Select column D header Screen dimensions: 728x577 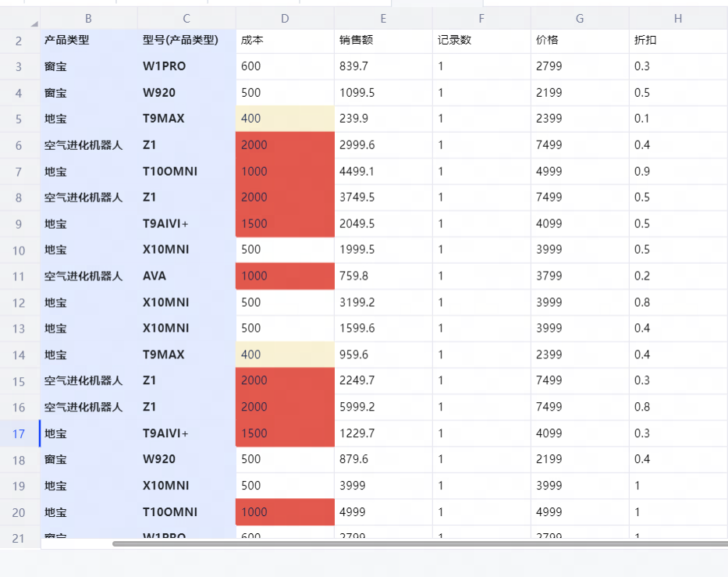pyautogui.click(x=285, y=18)
